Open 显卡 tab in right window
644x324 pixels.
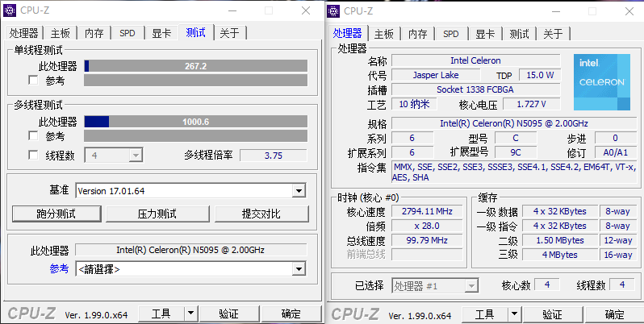[485, 34]
